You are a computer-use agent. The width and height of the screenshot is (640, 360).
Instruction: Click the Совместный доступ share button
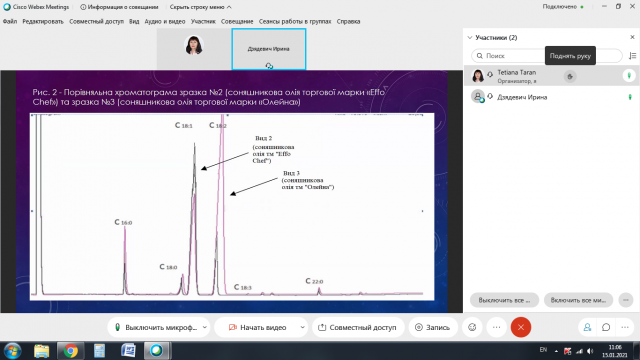tap(358, 327)
